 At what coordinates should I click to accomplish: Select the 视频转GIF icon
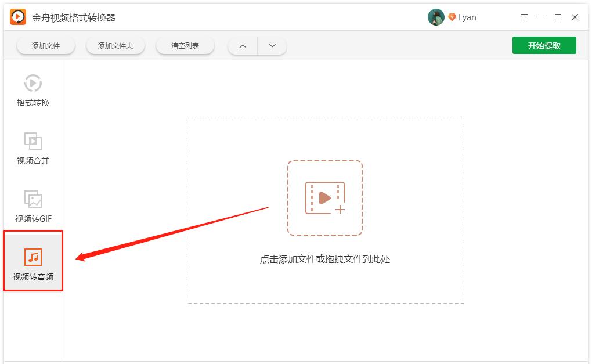pyautogui.click(x=32, y=200)
